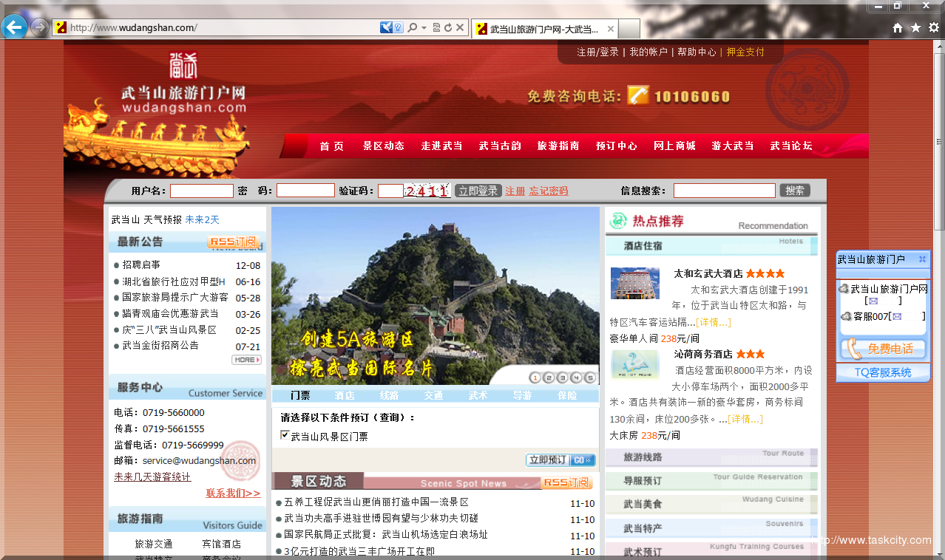945x560 pixels.
Task: Expand the 武当特产 Souvenirs section
Action: (x=711, y=528)
